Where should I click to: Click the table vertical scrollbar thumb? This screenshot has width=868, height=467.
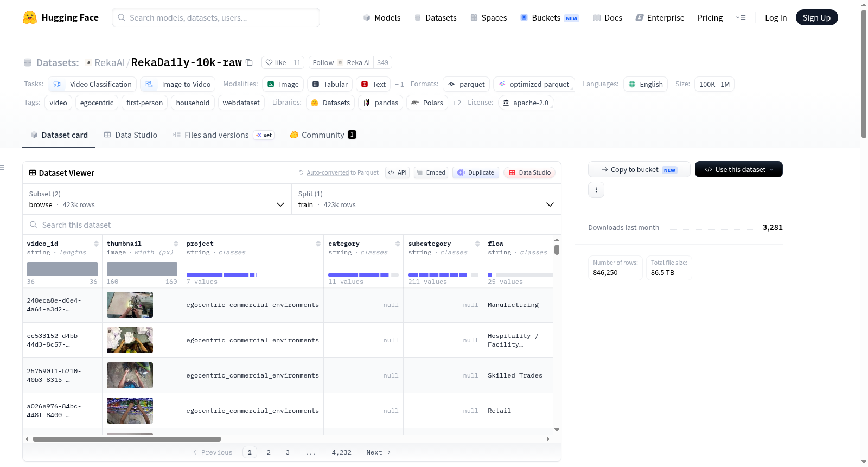[557, 250]
